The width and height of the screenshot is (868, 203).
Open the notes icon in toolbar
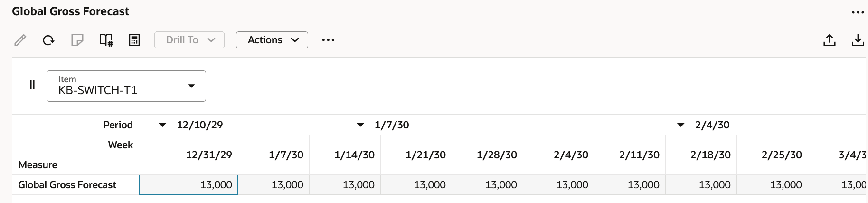pos(77,40)
